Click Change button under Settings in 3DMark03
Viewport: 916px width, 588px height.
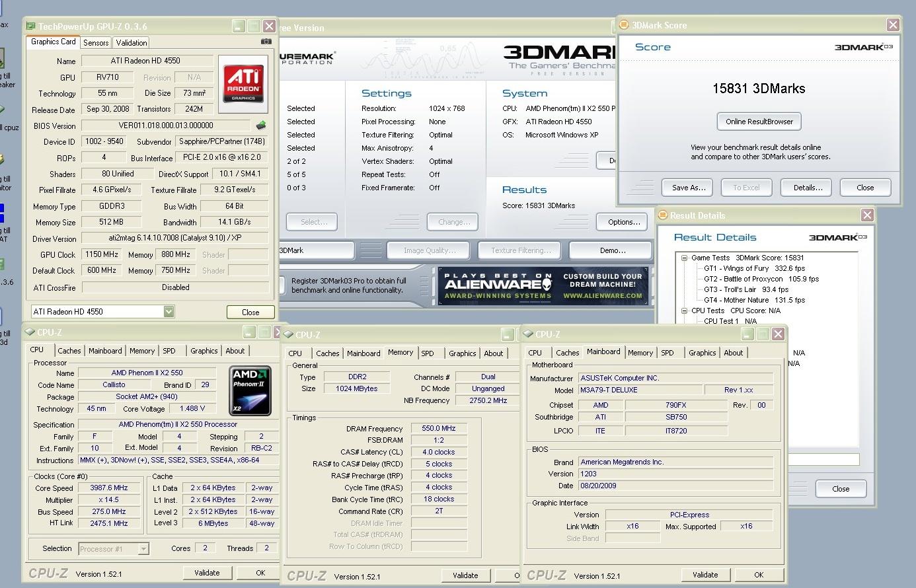tap(453, 222)
